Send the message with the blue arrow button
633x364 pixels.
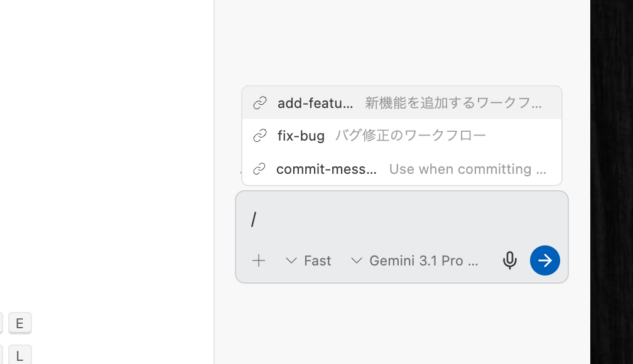click(x=544, y=260)
